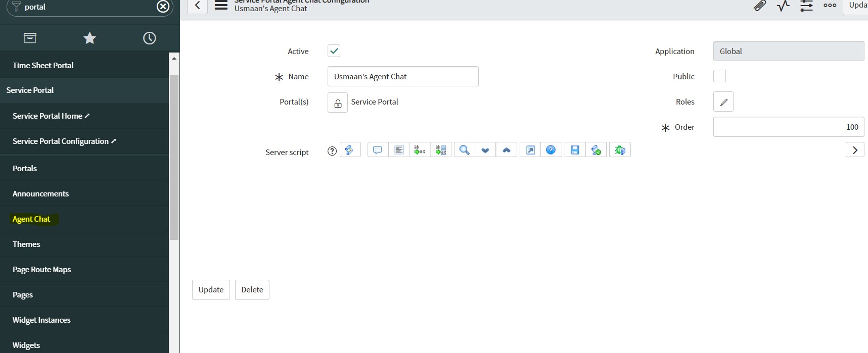Unlock the Portal(s) field lock icon
Screen dimensions: 868x353
338,103
